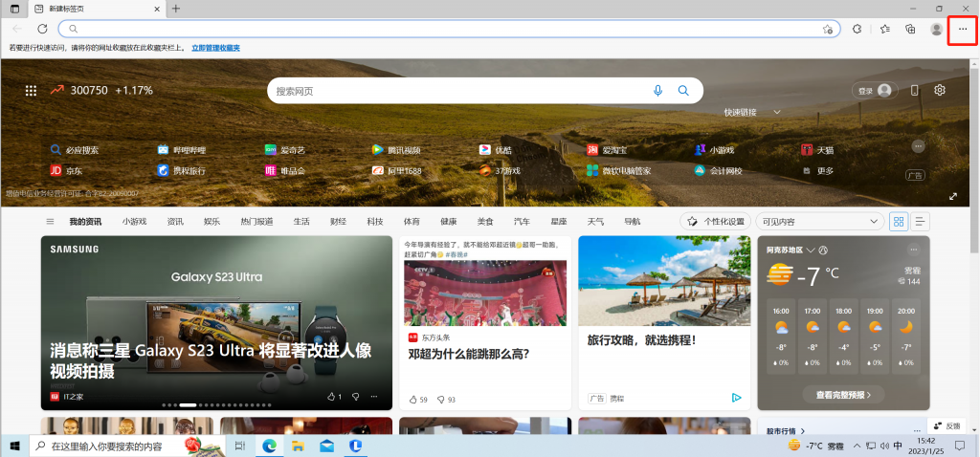Select the 科技 tab
Image resolution: width=980 pixels, height=457 pixels.
coord(375,222)
